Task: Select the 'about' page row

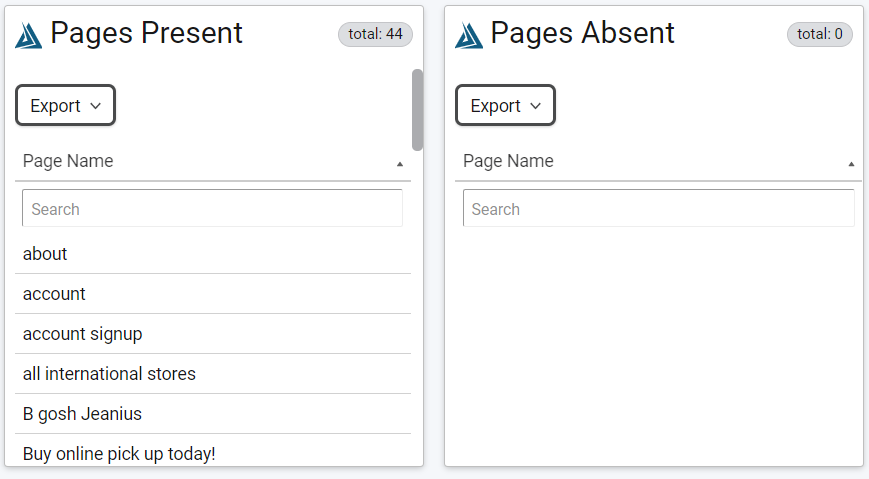Action: point(213,254)
